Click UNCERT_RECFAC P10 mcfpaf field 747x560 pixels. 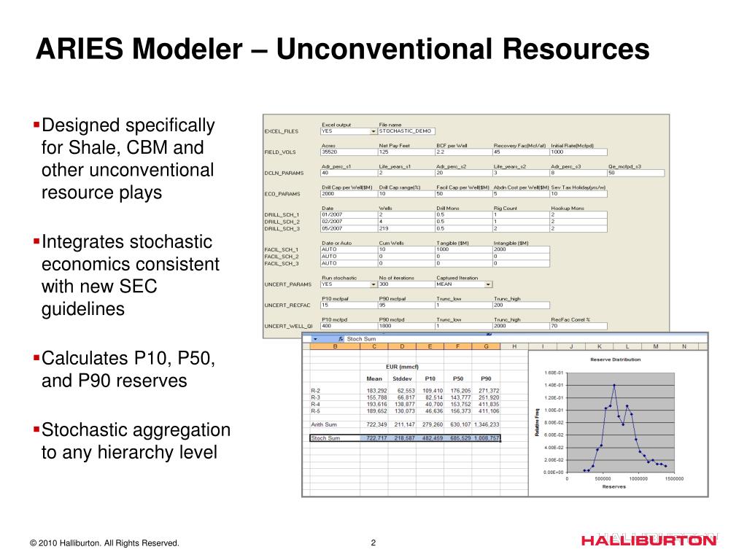click(349, 306)
